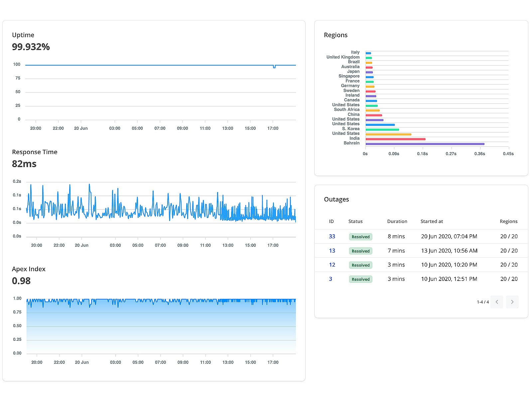Click the Bahrain region bar
The height and width of the screenshot is (409, 532).
click(x=425, y=144)
